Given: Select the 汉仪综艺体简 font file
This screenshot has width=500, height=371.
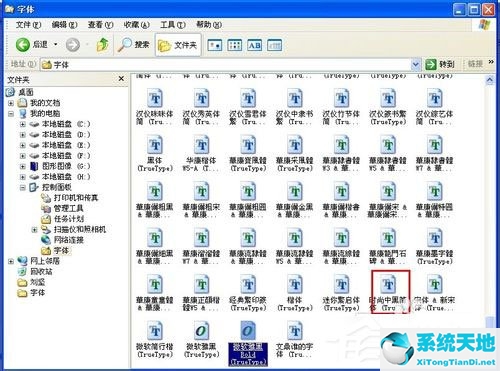Looking at the screenshot, I should [x=435, y=107].
